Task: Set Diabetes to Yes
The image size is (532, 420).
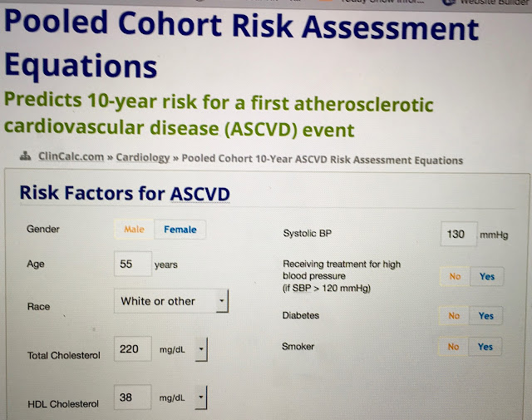Action: tap(485, 316)
